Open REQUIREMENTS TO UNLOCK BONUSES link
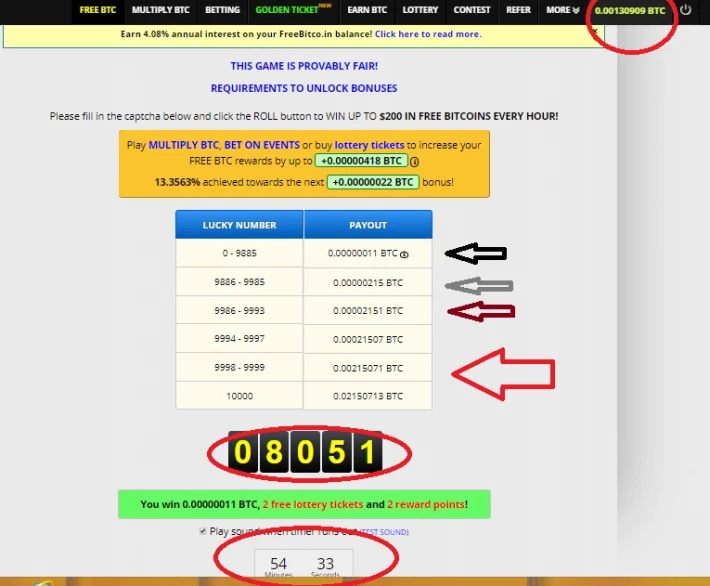710x586 pixels. pyautogui.click(x=304, y=88)
